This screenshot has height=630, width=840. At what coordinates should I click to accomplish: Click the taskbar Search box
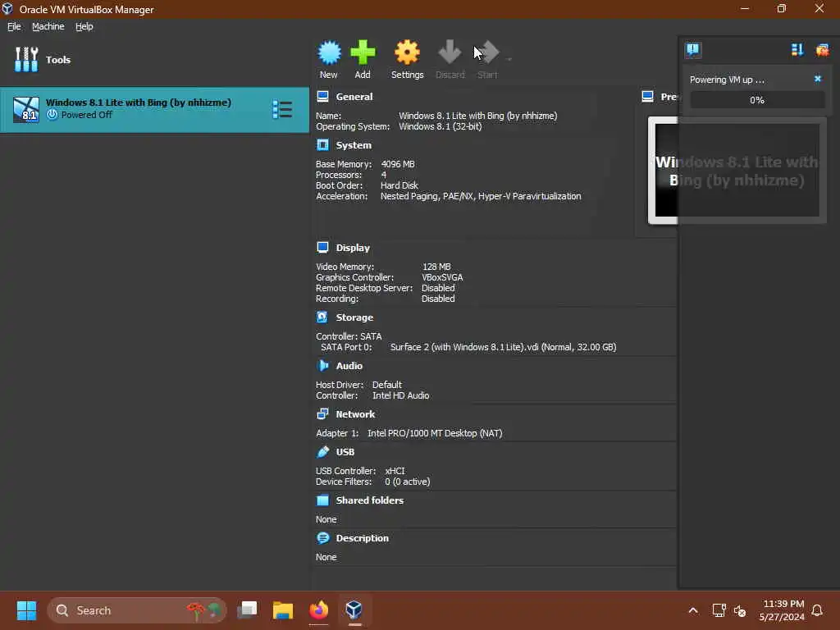click(137, 610)
